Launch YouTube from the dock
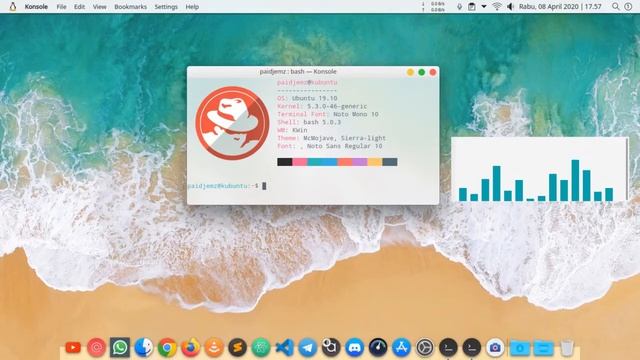 coord(73,347)
